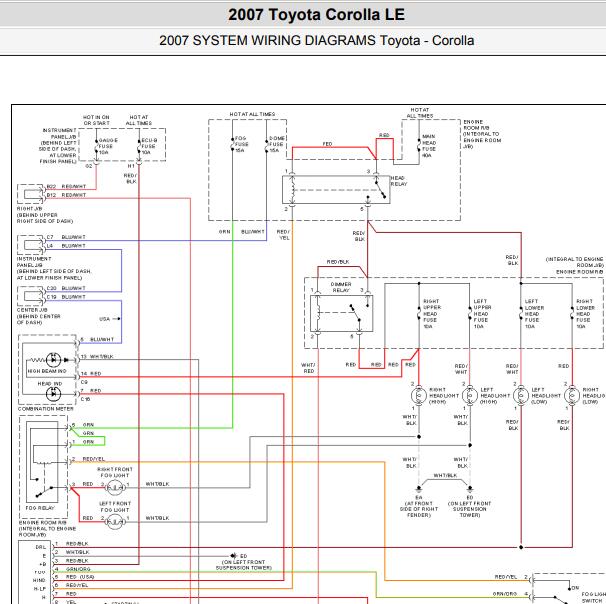Click the LEFT HEADLIGHT (LOW) bulb symbol
Viewport: 606px width, 604px height.
(521, 396)
